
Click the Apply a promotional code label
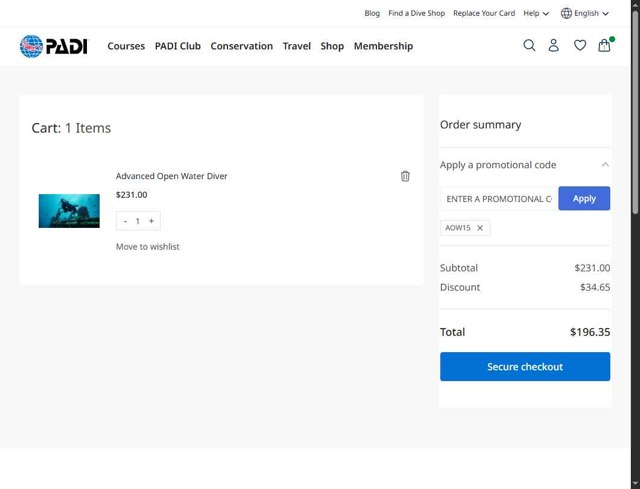(x=498, y=165)
